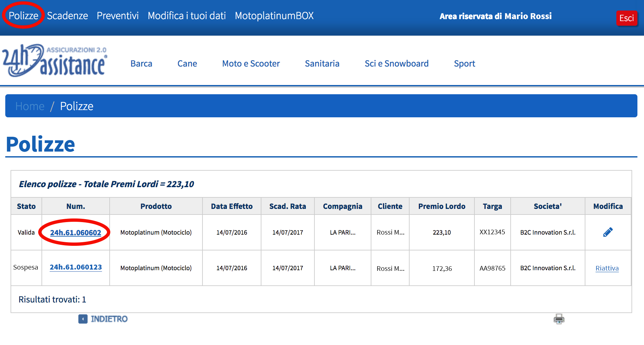Click Riattiva for the suspended policy
644x345 pixels.
click(x=607, y=268)
